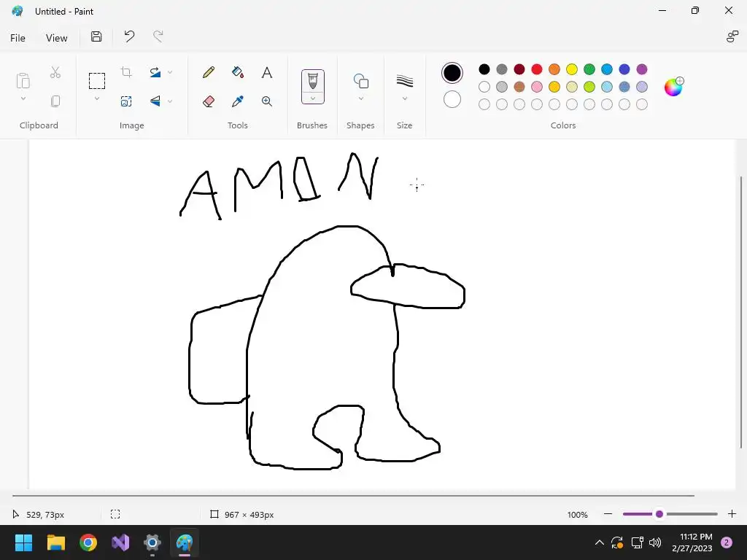Open the File menu
The image size is (747, 560).
tap(18, 38)
